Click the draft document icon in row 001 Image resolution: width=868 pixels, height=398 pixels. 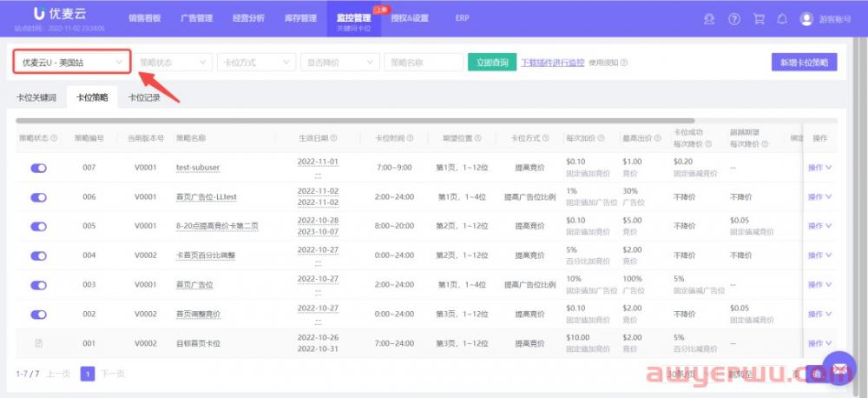pos(38,343)
